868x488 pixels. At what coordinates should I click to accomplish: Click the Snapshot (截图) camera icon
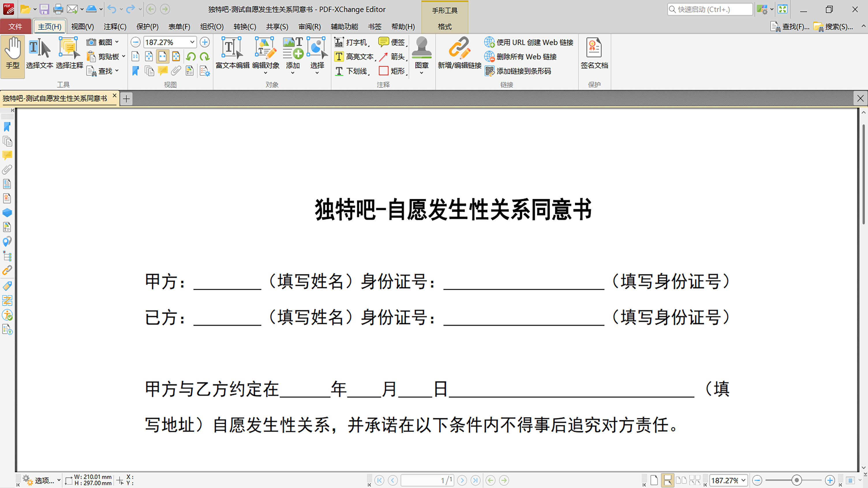(91, 42)
